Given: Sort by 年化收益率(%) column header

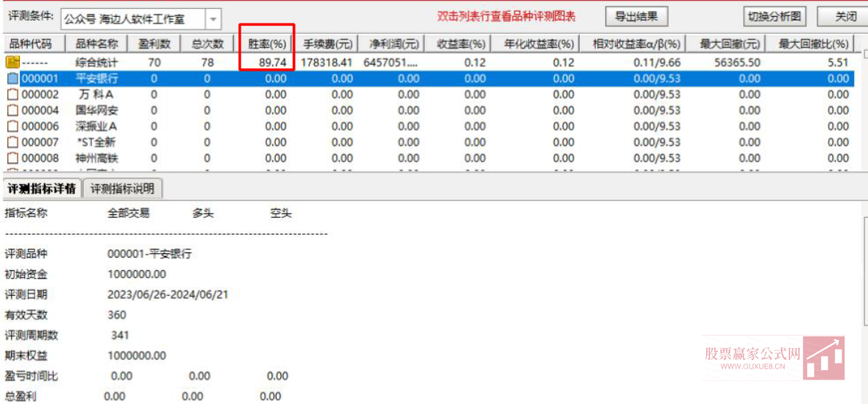Looking at the screenshot, I should point(536,43).
